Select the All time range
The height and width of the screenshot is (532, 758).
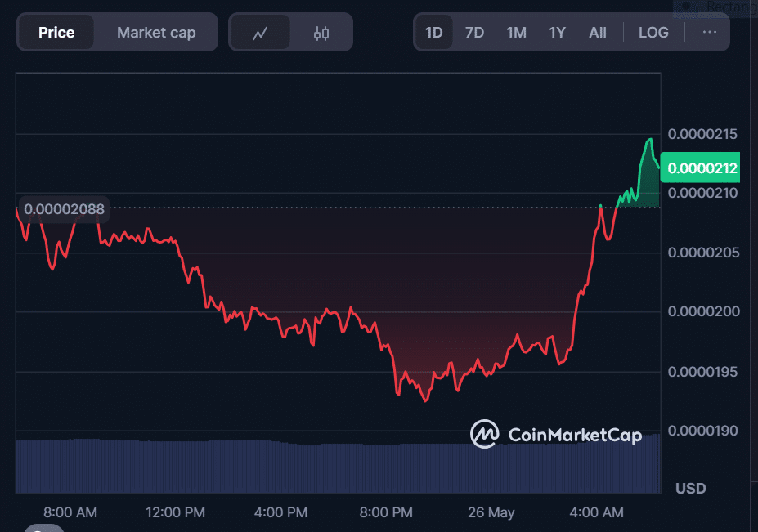coord(598,33)
